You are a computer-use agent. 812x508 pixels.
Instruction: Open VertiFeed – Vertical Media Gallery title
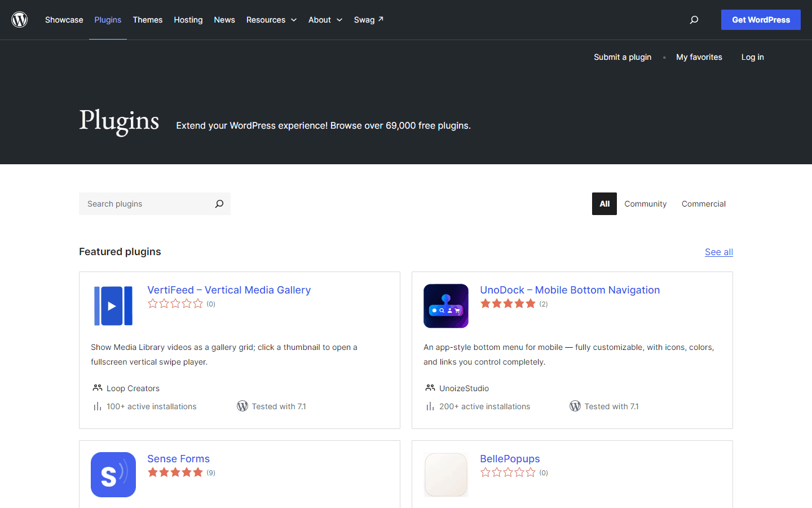tap(229, 290)
